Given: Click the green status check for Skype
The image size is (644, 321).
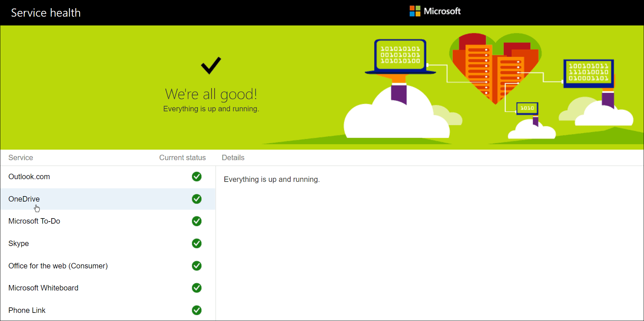Looking at the screenshot, I should coord(197,243).
